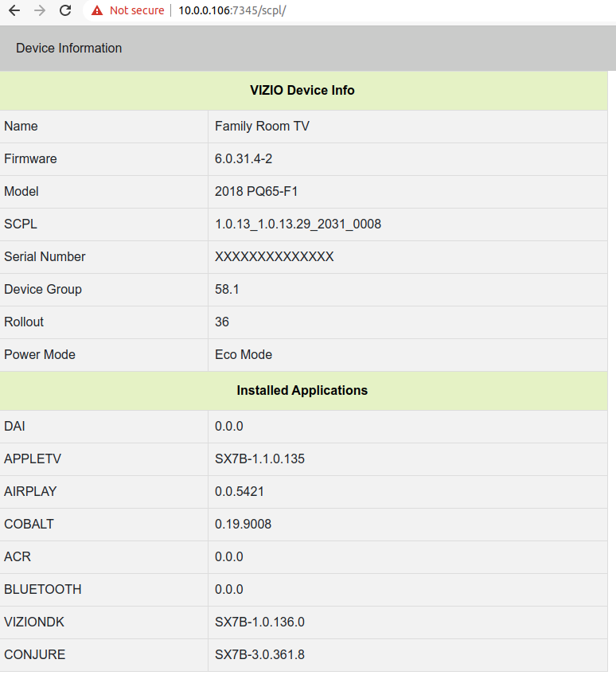The width and height of the screenshot is (616, 679).
Task: Click the COBALT application row label
Action: click(x=29, y=524)
